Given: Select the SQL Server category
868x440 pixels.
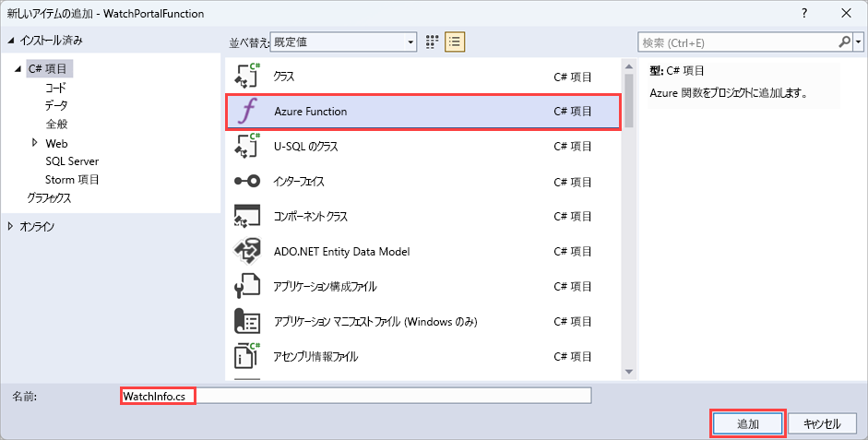Looking at the screenshot, I should pyautogui.click(x=72, y=161).
